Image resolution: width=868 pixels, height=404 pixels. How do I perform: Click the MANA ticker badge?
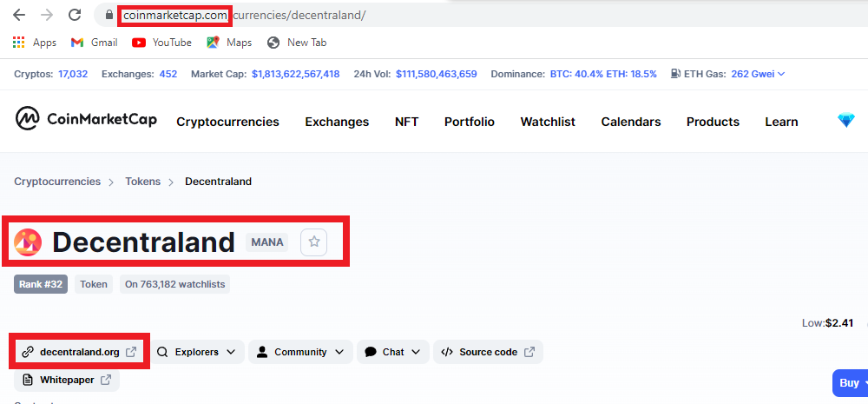tap(267, 242)
